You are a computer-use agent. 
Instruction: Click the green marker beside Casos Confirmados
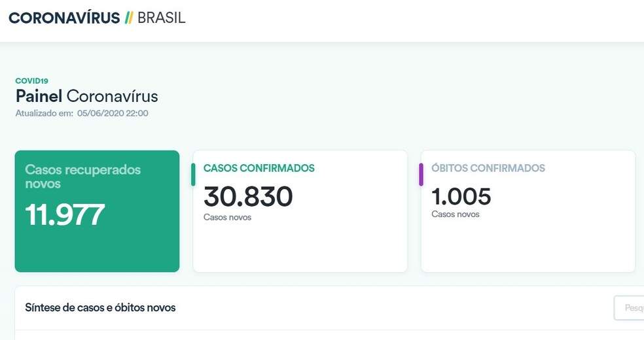pyautogui.click(x=193, y=175)
